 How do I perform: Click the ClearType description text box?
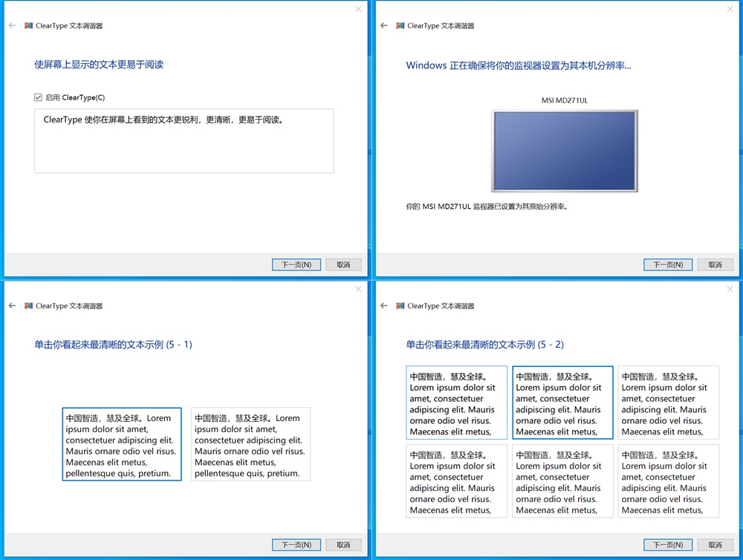tap(184, 140)
